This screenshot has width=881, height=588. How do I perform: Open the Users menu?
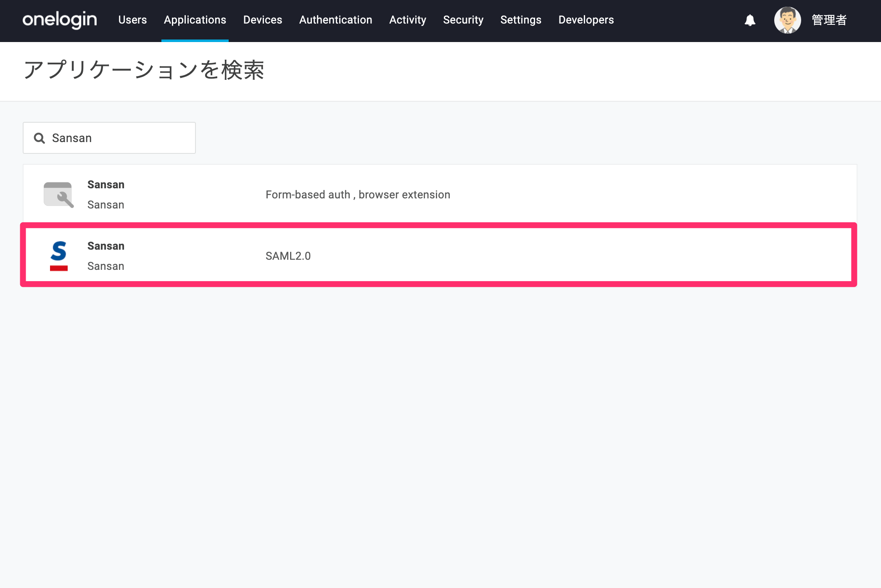[x=132, y=20]
